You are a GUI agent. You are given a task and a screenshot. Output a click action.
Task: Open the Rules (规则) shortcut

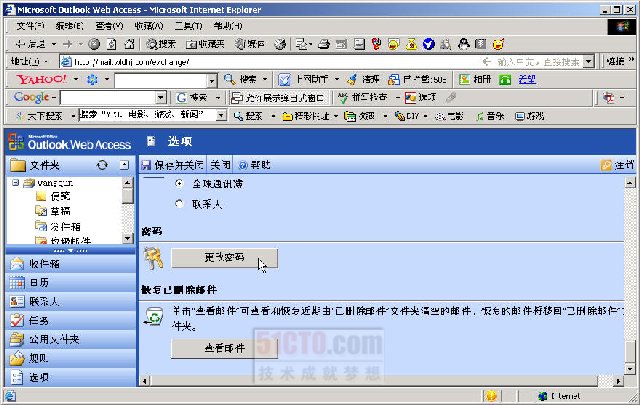point(38,358)
